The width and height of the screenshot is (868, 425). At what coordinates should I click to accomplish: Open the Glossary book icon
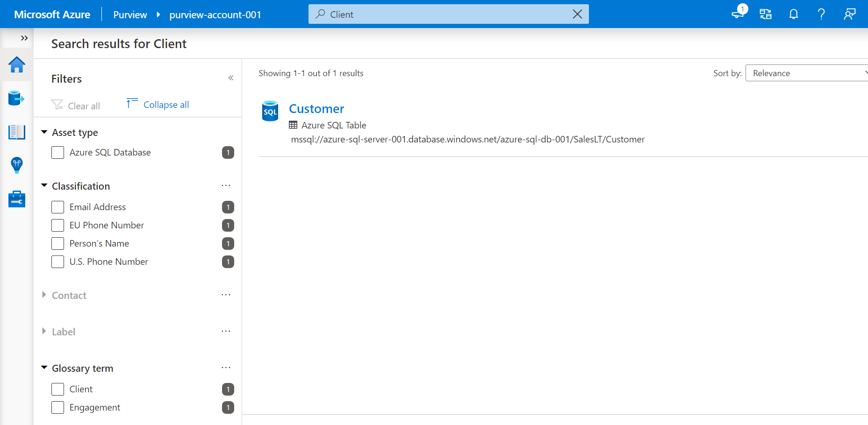point(17,132)
